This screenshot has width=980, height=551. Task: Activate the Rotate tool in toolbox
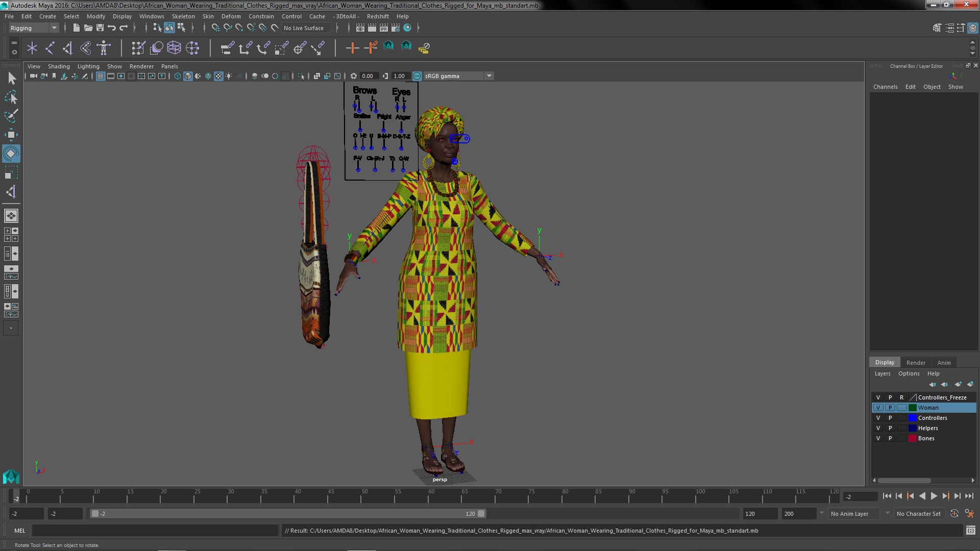point(11,154)
